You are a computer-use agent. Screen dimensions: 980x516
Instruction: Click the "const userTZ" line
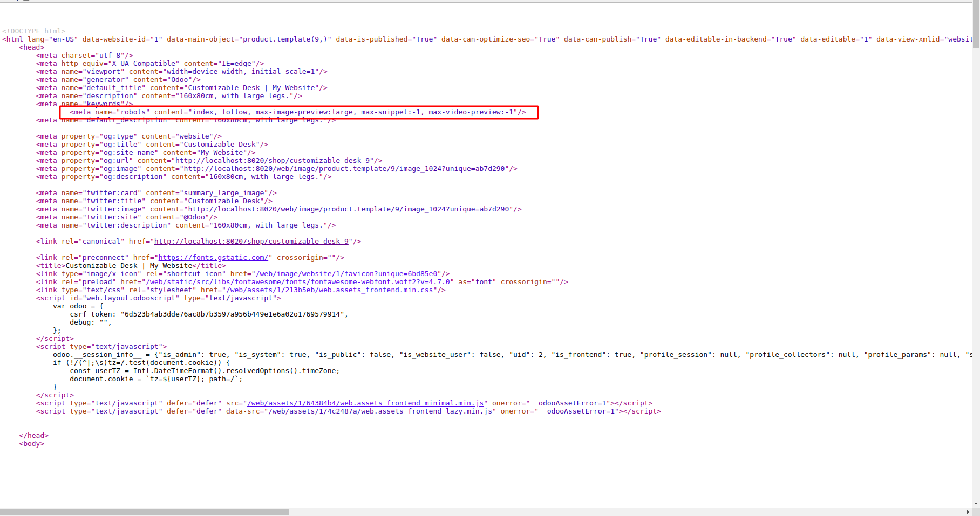(x=205, y=371)
